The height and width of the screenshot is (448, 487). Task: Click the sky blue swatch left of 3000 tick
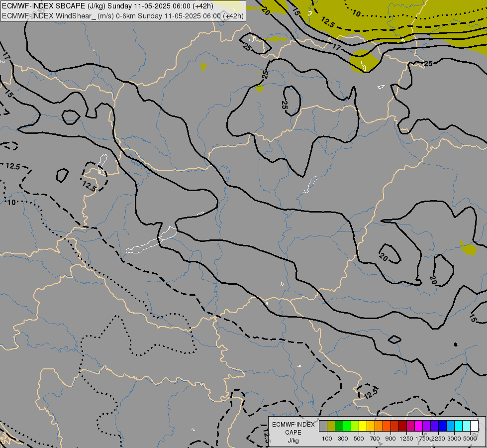450,426
